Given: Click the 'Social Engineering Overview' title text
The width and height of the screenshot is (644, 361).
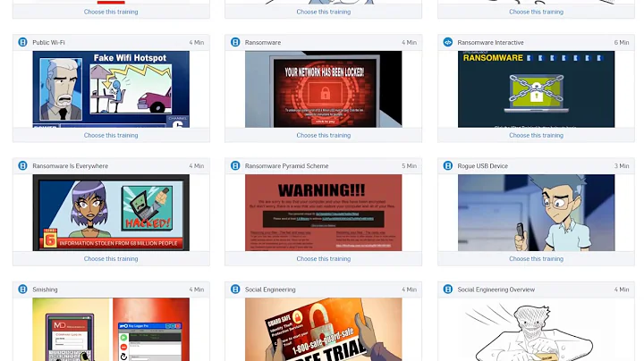Looking at the screenshot, I should pos(496,290).
